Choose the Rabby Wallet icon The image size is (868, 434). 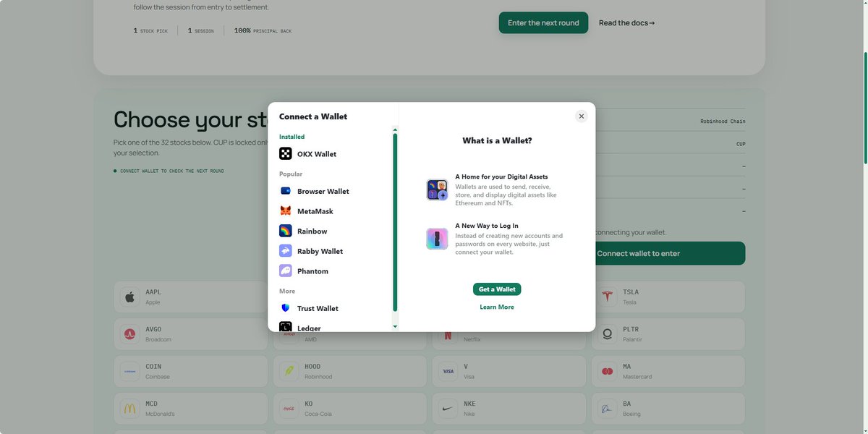[286, 251]
